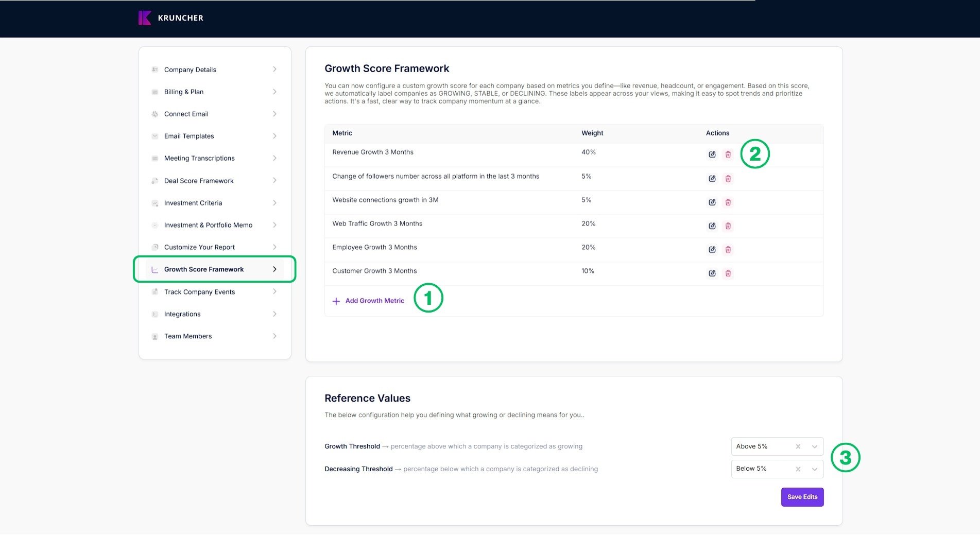
Task: Delete the followers number change metric
Action: pos(728,179)
